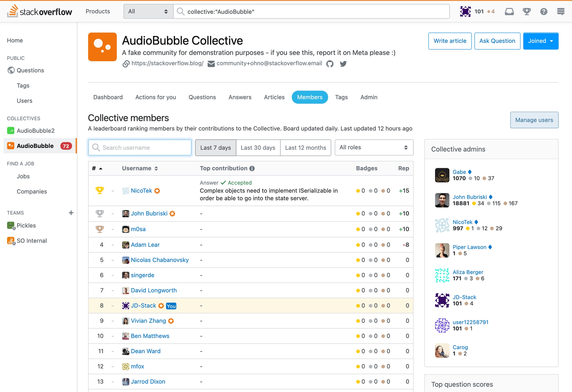Open the m0sa username link

tap(138, 229)
